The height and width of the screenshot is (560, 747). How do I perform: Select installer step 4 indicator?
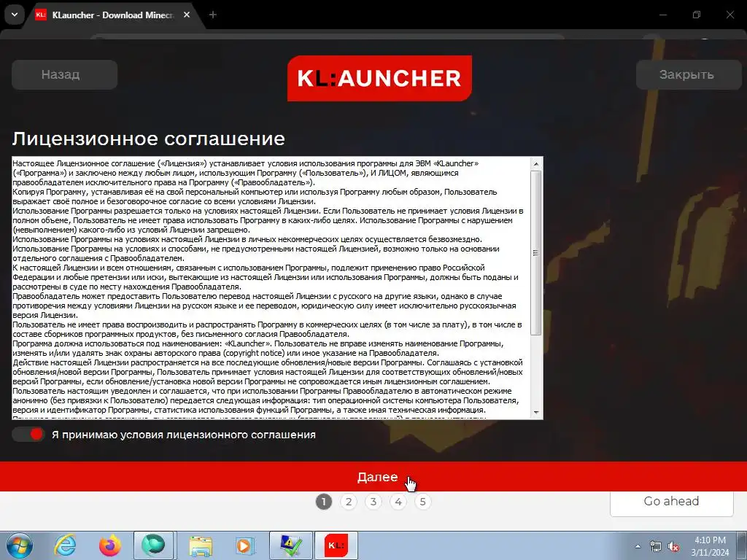398,502
